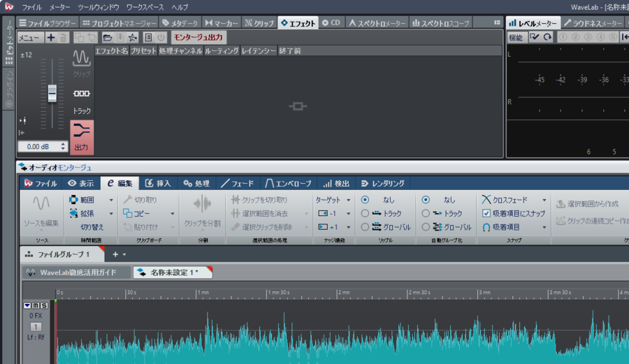Click the small fader marker icon above the reset arrow
629x364 pixels.
pyautogui.click(x=23, y=120)
